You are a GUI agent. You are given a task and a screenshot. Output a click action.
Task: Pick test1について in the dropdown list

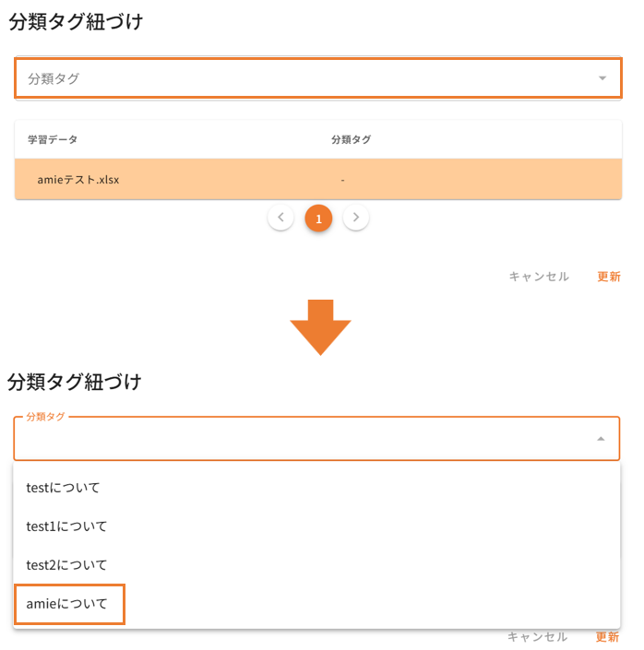point(67,526)
